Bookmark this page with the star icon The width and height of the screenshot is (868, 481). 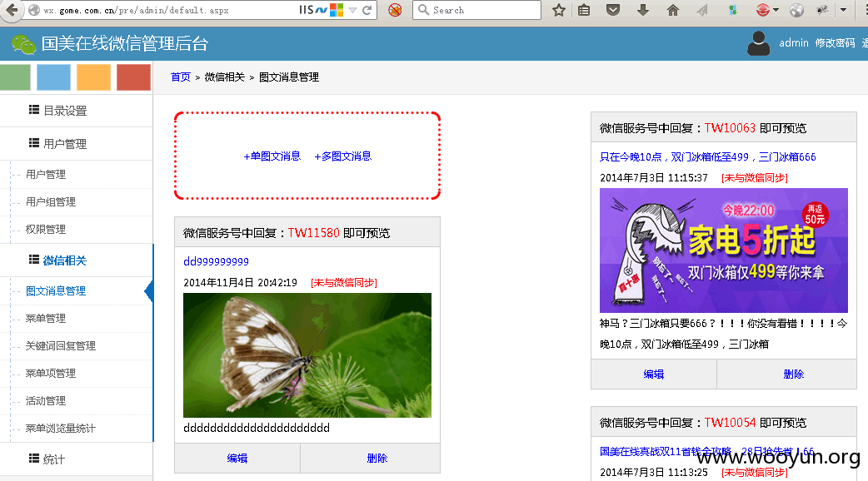(x=559, y=10)
